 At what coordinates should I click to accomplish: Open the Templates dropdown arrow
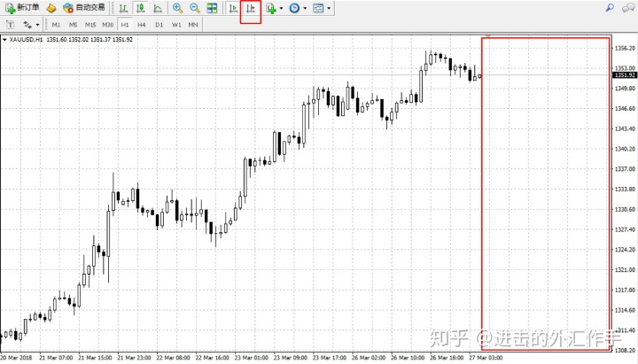pyautogui.click(x=329, y=8)
